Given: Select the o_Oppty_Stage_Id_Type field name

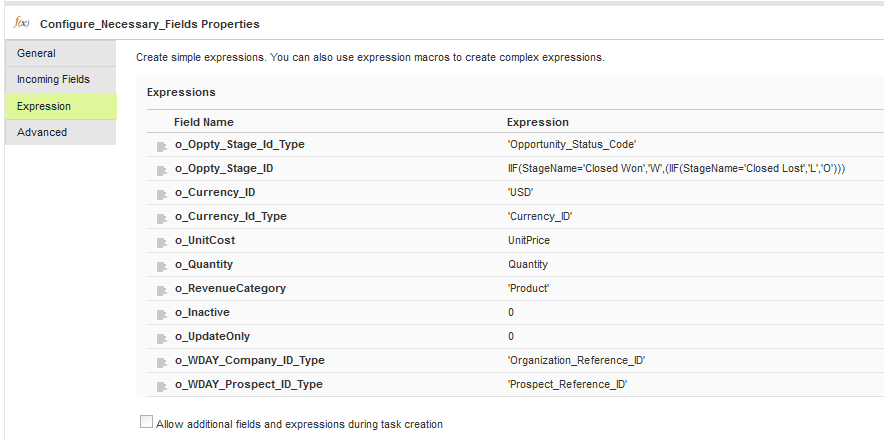Looking at the screenshot, I should coord(240,144).
